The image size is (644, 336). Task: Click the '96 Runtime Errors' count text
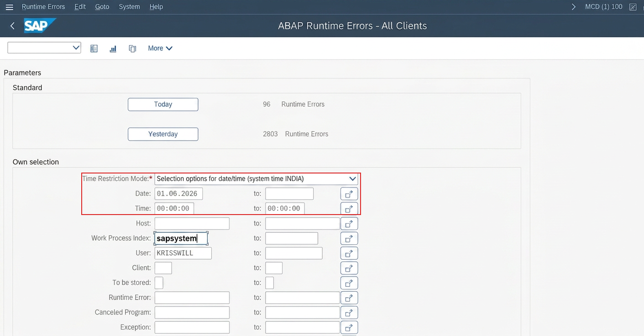(293, 105)
